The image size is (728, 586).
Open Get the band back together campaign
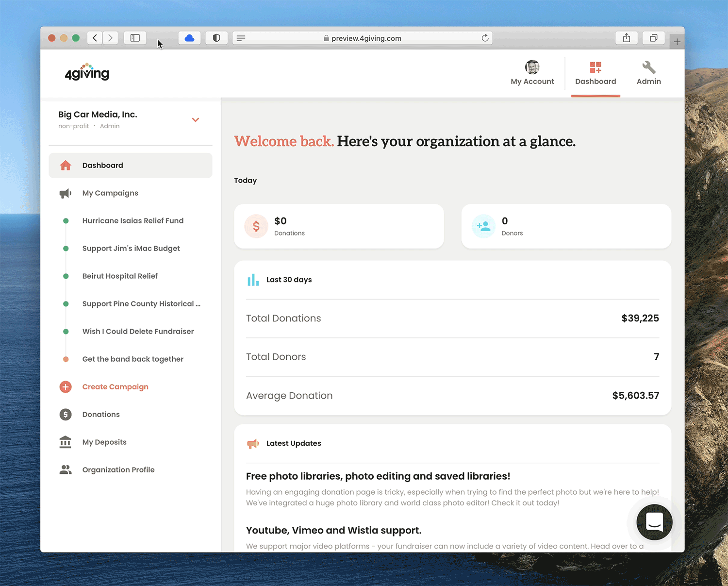click(x=133, y=359)
